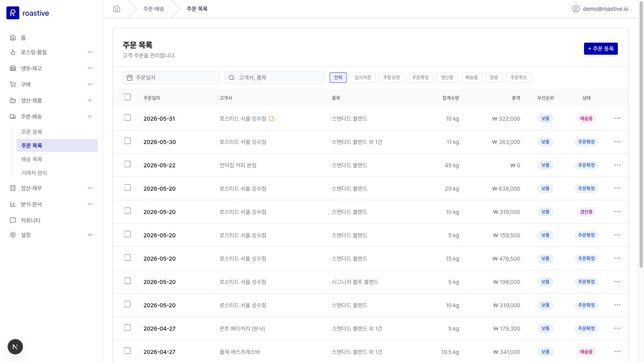Expand the 생두·재고 sidebar section
The width and height of the screenshot is (644, 362).
(52, 68)
